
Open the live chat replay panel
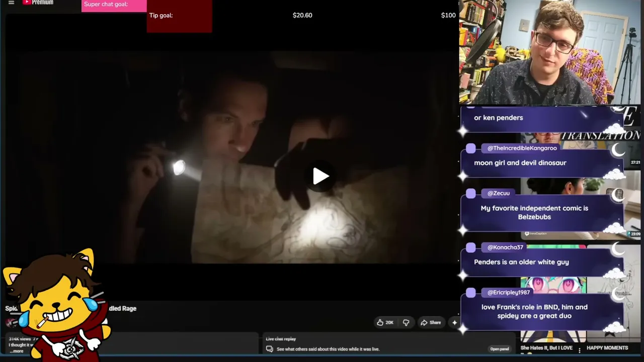pyautogui.click(x=500, y=349)
